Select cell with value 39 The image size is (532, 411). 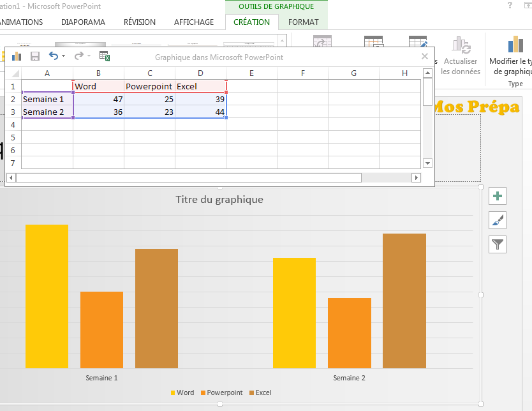pos(200,99)
